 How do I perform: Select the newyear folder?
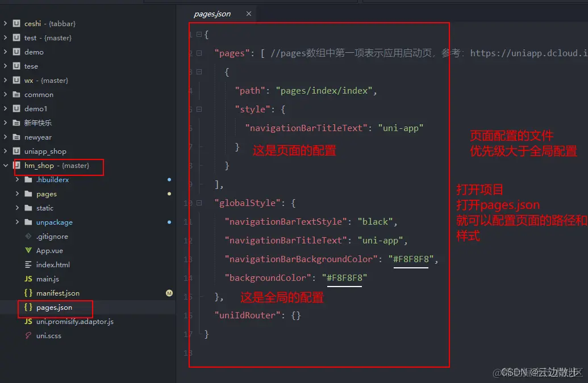pyautogui.click(x=38, y=137)
